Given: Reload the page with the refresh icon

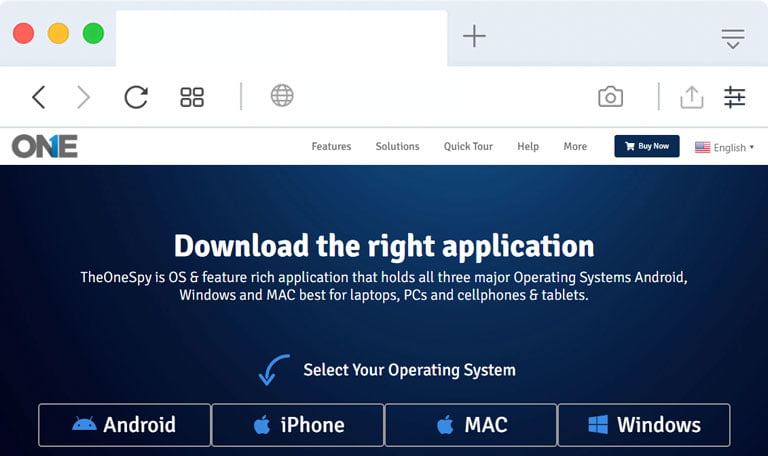Looking at the screenshot, I should pyautogui.click(x=136, y=96).
